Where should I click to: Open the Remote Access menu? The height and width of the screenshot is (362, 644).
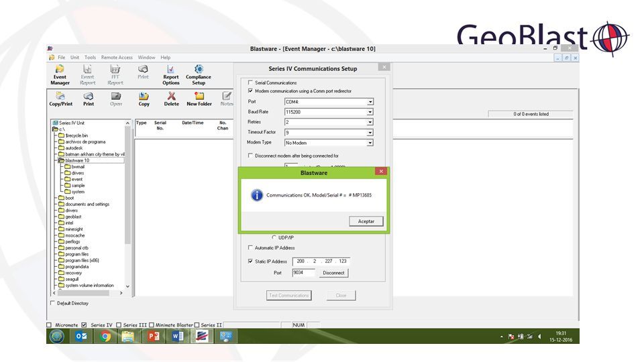point(117,58)
